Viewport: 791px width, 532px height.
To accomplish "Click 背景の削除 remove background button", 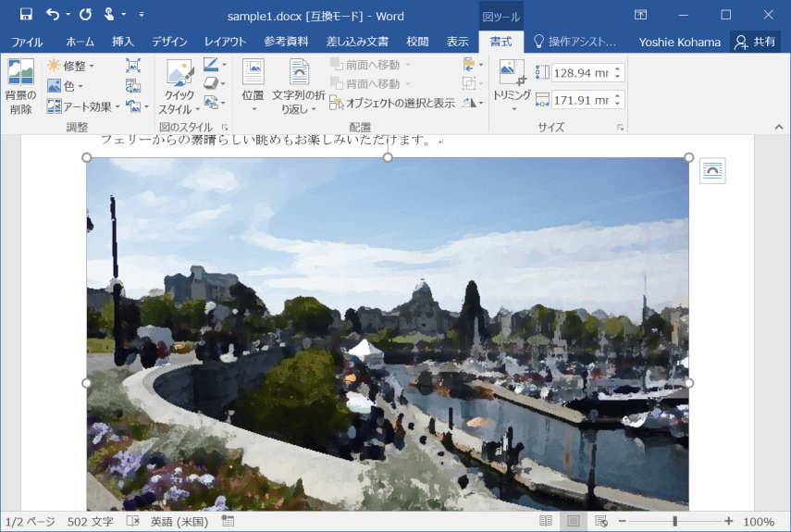I will click(x=20, y=86).
